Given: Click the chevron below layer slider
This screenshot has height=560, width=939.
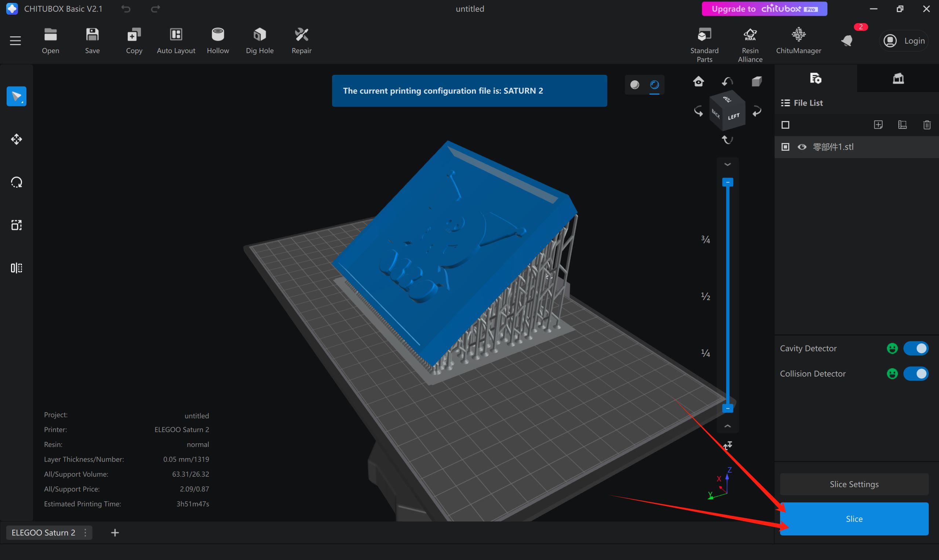Looking at the screenshot, I should (x=728, y=426).
